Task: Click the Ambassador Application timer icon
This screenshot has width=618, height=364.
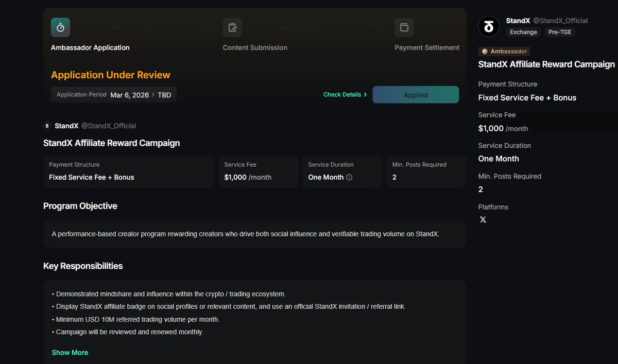Action: click(x=60, y=27)
